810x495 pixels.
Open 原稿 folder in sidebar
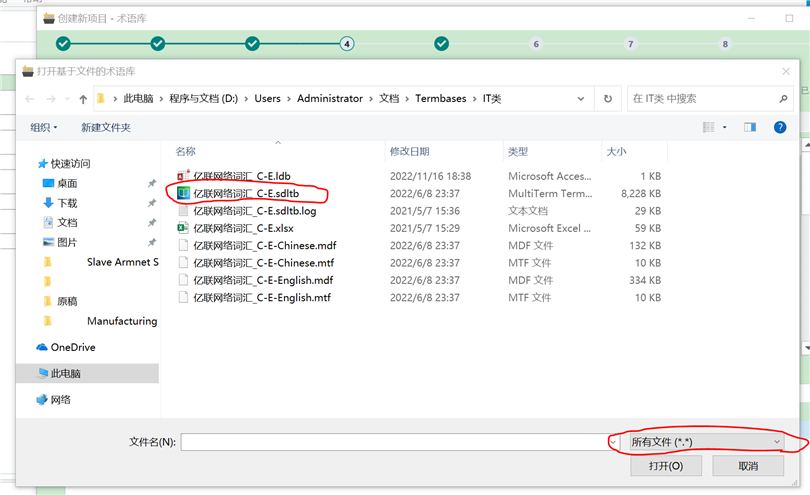point(67,301)
